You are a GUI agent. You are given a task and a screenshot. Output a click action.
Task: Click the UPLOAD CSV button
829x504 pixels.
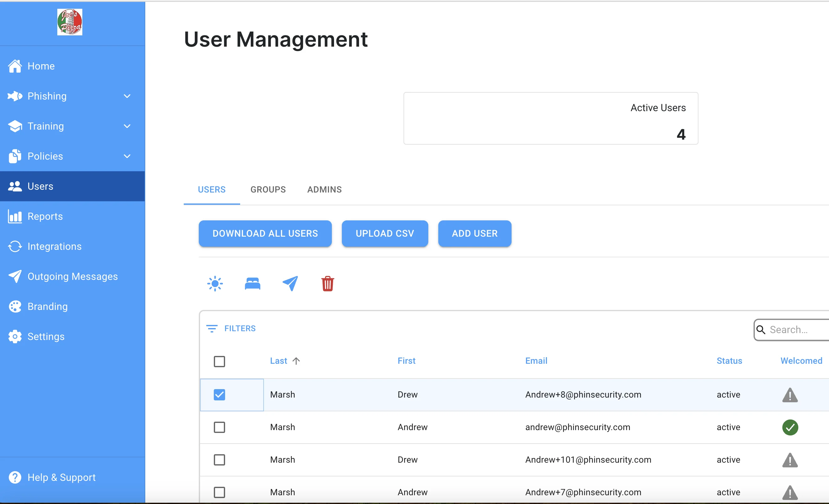(x=384, y=234)
